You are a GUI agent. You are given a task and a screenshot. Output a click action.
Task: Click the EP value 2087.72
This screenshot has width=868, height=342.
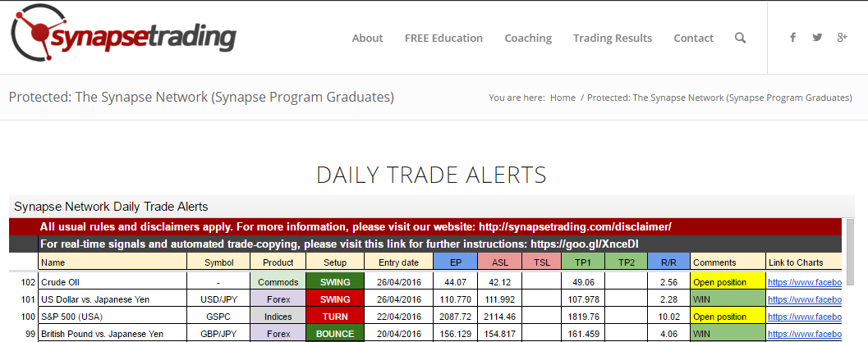[456, 317]
